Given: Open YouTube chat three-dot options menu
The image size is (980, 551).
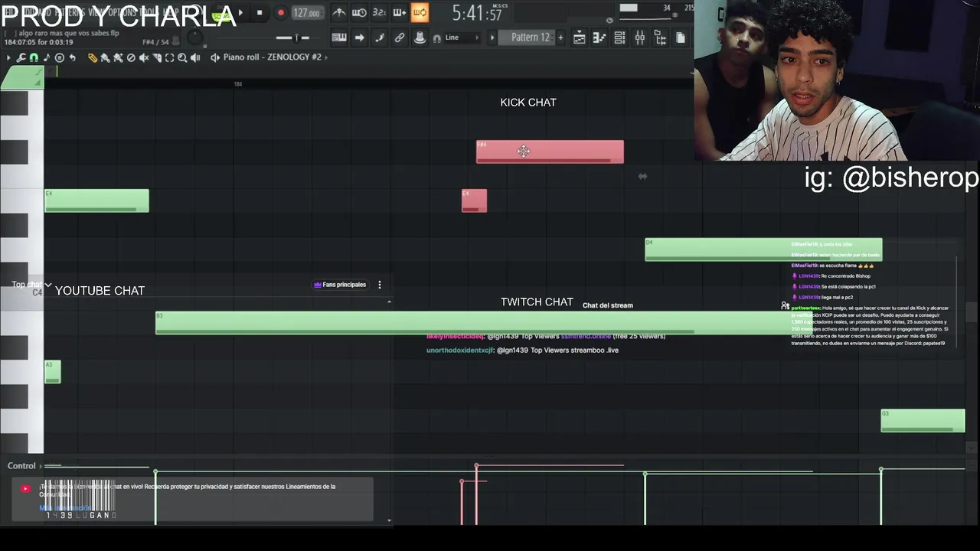Looking at the screenshot, I should tap(380, 285).
